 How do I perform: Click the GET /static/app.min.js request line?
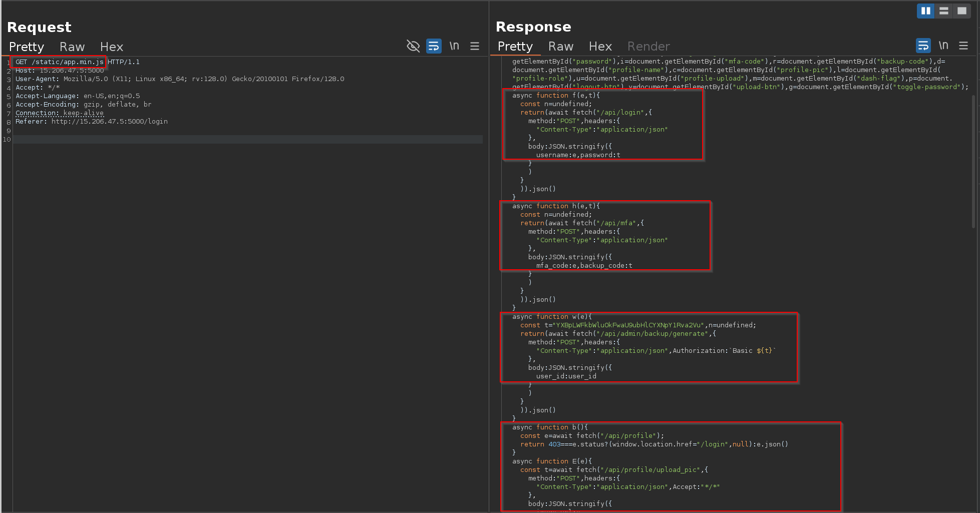pos(59,62)
